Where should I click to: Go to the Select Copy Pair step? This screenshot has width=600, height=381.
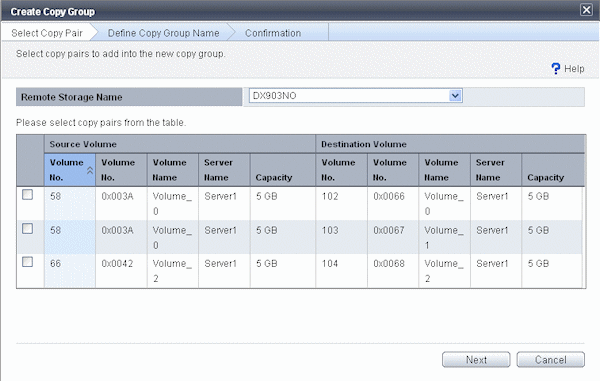[47, 33]
